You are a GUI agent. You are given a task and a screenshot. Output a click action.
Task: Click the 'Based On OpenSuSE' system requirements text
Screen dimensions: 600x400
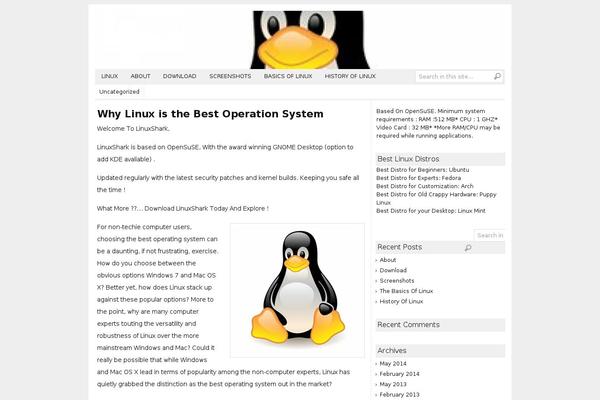click(438, 123)
